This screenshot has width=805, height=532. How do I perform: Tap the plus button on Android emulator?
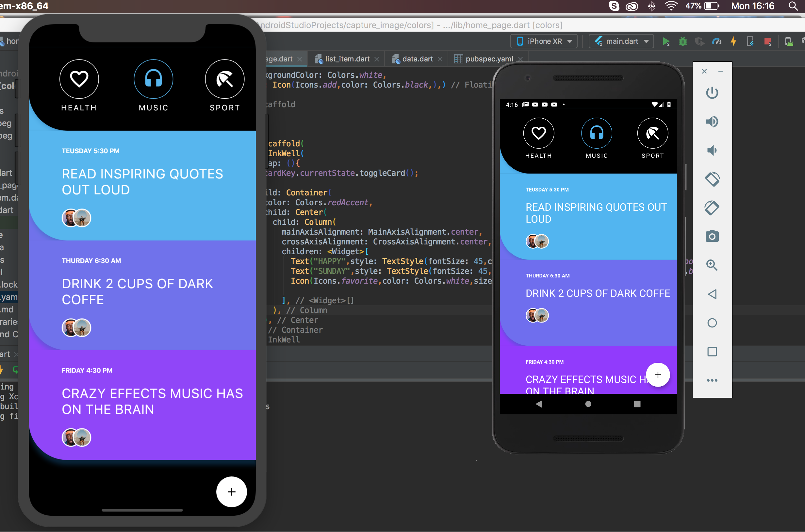pyautogui.click(x=657, y=374)
